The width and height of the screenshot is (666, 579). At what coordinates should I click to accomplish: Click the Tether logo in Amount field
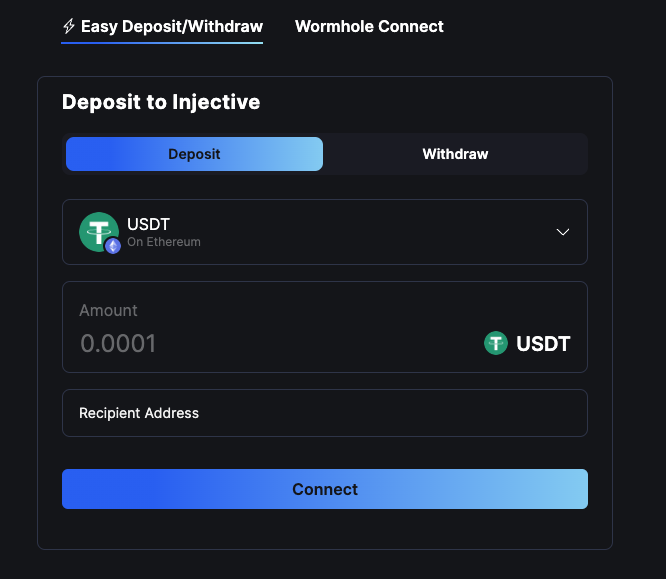pyautogui.click(x=495, y=344)
